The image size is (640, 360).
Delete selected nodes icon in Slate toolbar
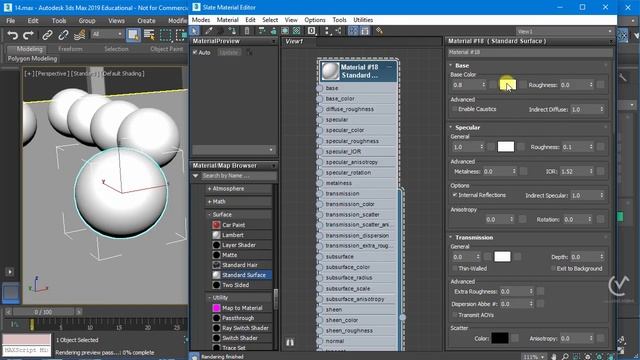click(247, 31)
